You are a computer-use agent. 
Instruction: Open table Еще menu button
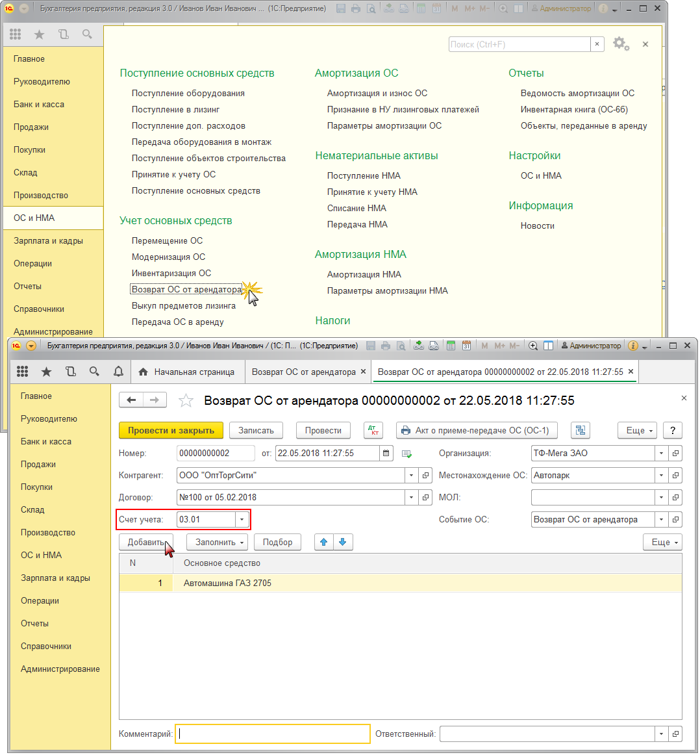tap(662, 542)
